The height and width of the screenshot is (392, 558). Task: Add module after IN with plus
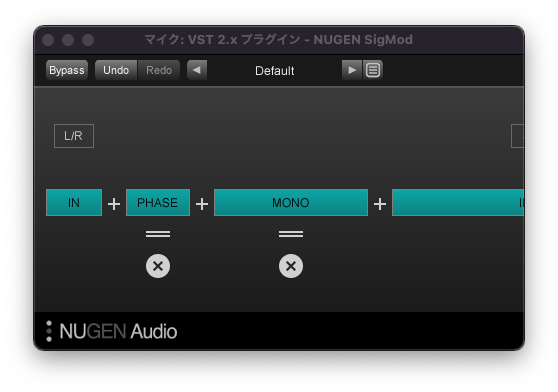point(114,204)
